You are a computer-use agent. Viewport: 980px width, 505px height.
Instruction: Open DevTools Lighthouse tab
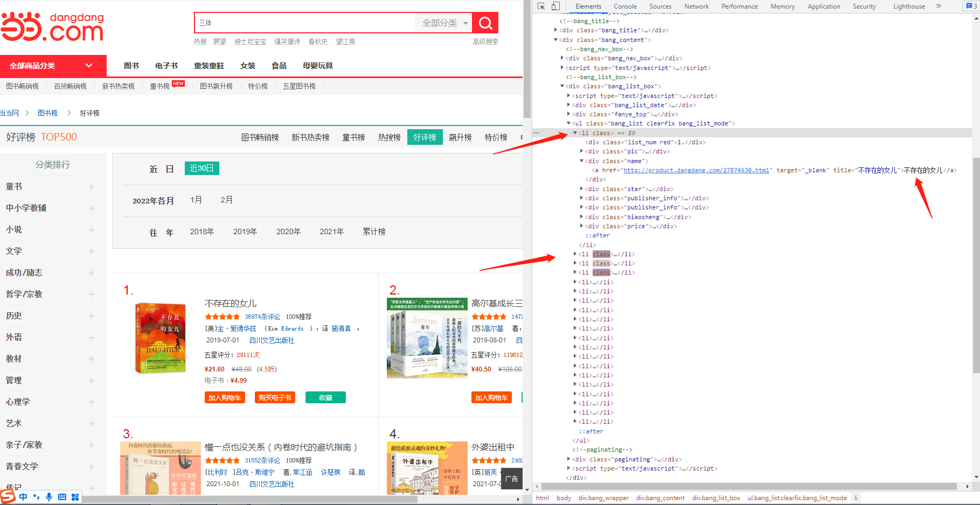(909, 6)
